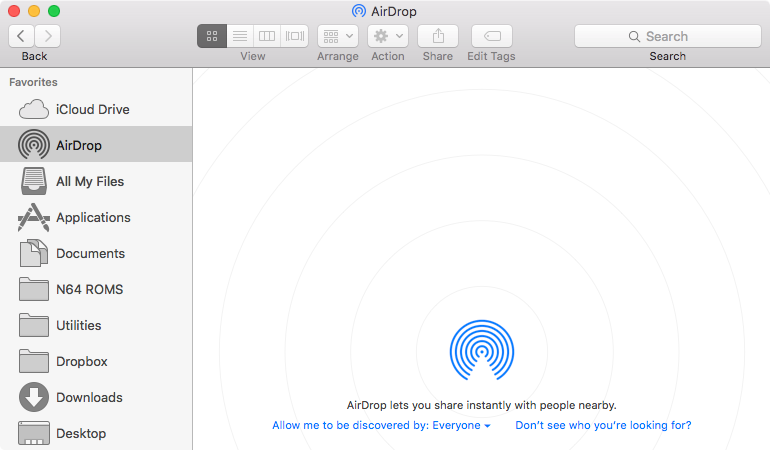Click 'Don't see who you're looking for?' link
The image size is (770, 450).
coord(603,425)
